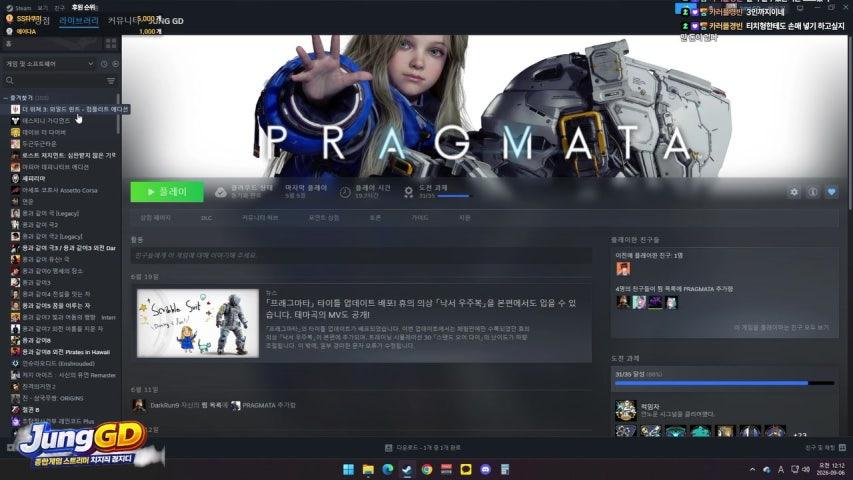
Task: Open the 포인트 상점 tab
Action: pyautogui.click(x=323, y=218)
